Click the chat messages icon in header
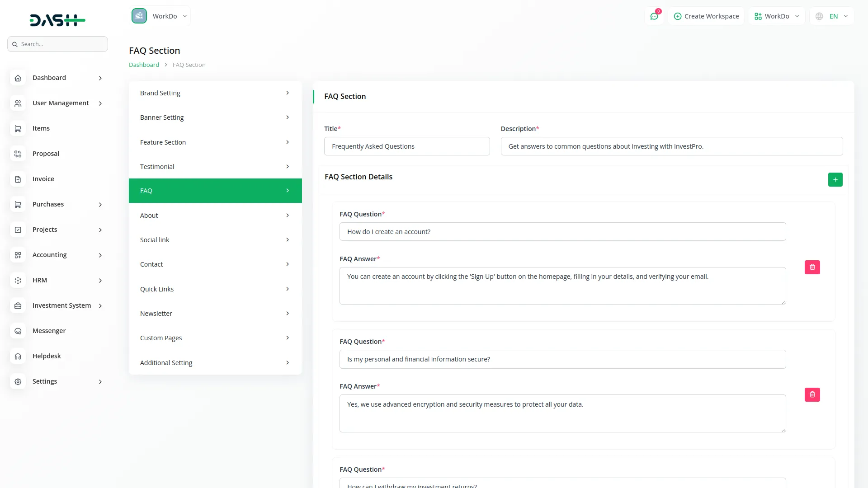Image resolution: width=868 pixels, height=488 pixels. 654,16
